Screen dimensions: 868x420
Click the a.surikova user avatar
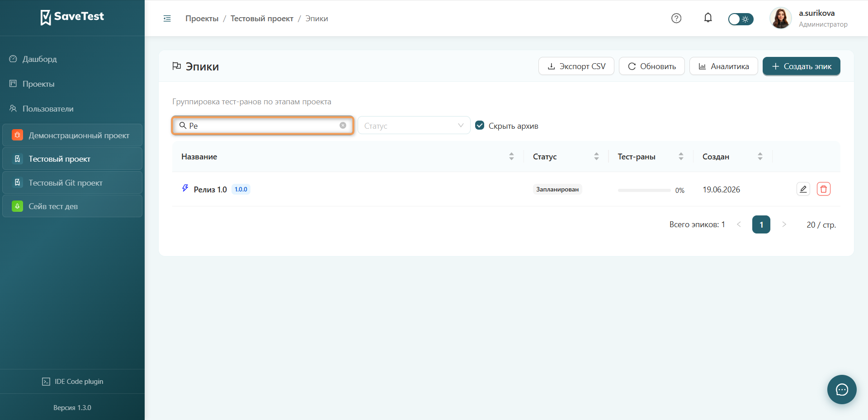pyautogui.click(x=781, y=19)
